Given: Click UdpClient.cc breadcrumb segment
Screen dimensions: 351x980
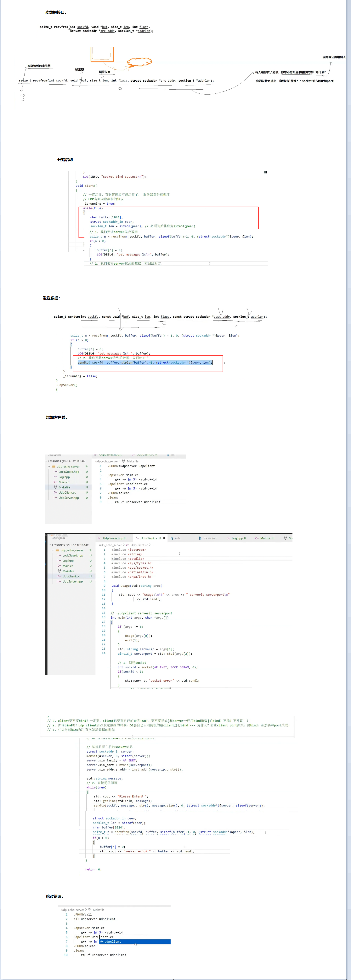Looking at the screenshot, I should click(x=139, y=545).
